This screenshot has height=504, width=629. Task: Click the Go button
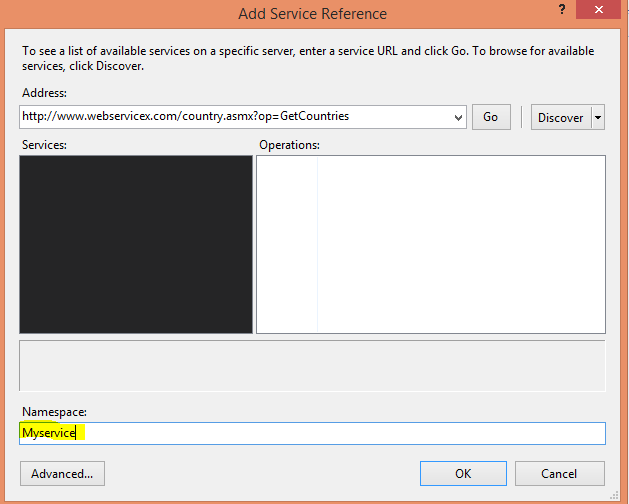[x=491, y=117]
